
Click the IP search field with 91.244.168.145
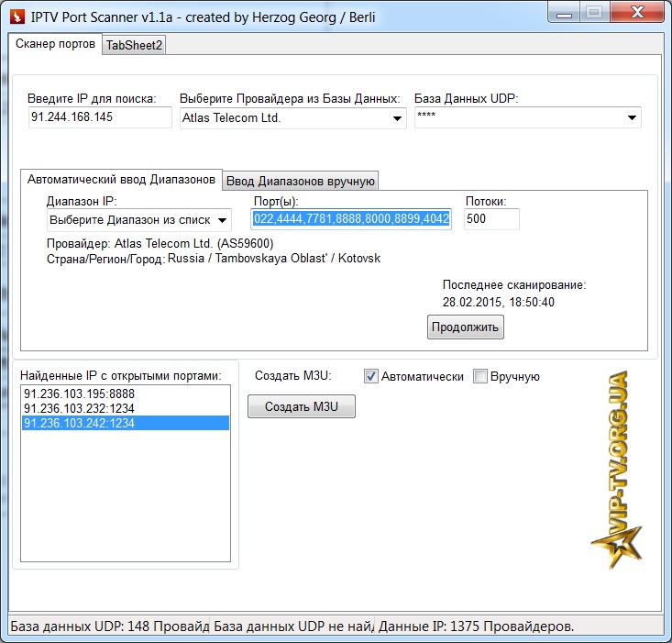click(100, 117)
